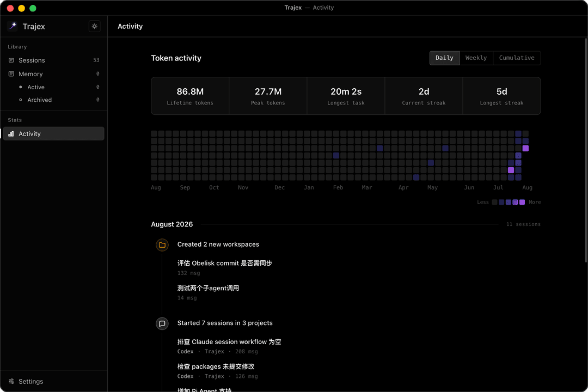Screen dimensions: 588x392
Task: Open session 排查 Claude session workflow 为空
Action: pos(229,342)
